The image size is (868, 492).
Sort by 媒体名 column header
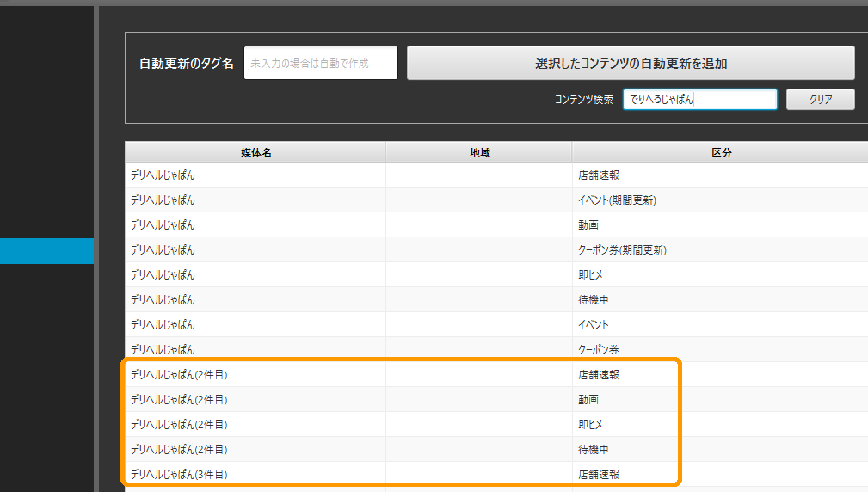[x=255, y=153]
